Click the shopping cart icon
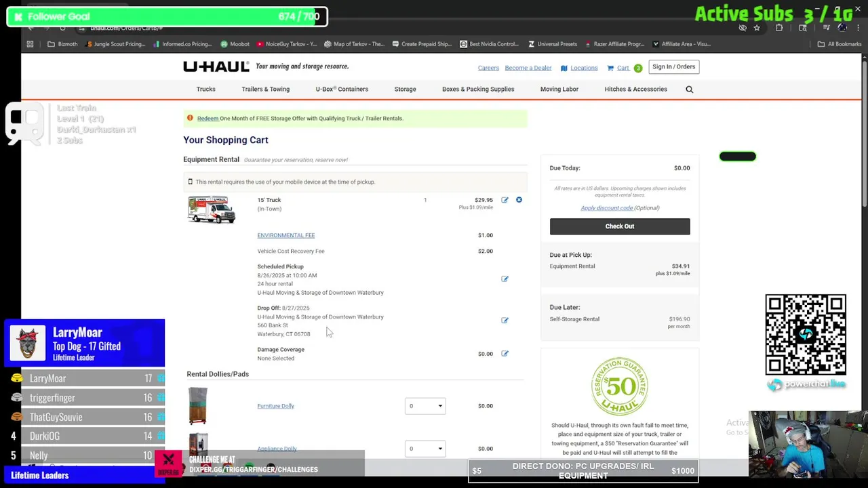The width and height of the screenshot is (868, 488). coord(610,68)
